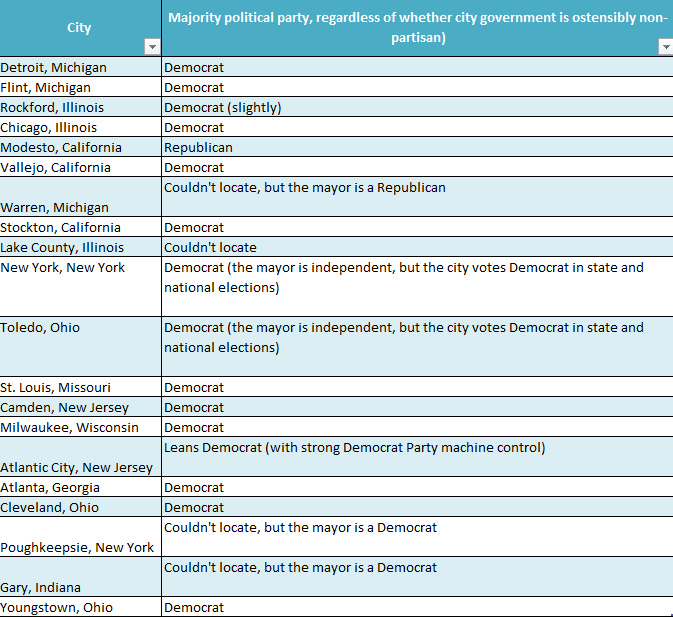Select the Chicago, Illinois cell

click(80, 127)
